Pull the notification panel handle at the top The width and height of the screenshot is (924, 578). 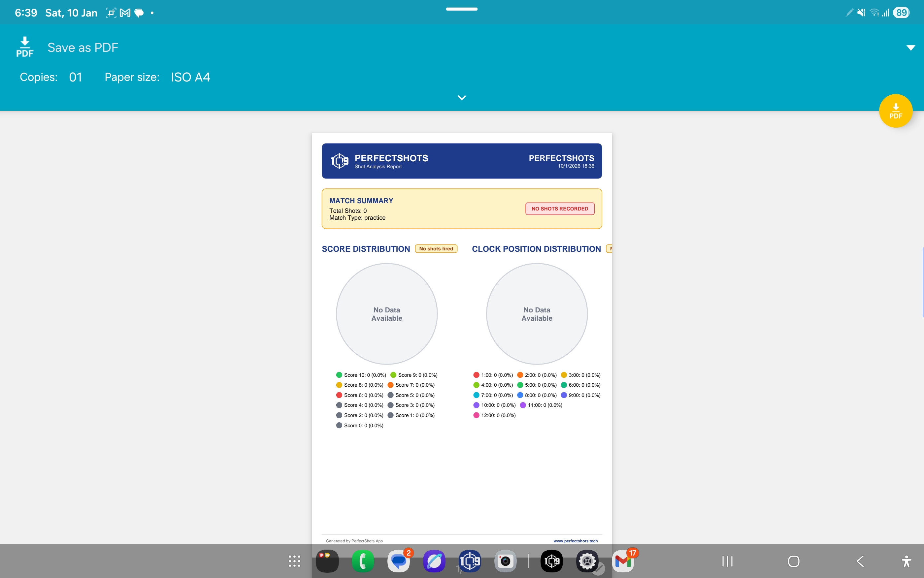click(461, 9)
